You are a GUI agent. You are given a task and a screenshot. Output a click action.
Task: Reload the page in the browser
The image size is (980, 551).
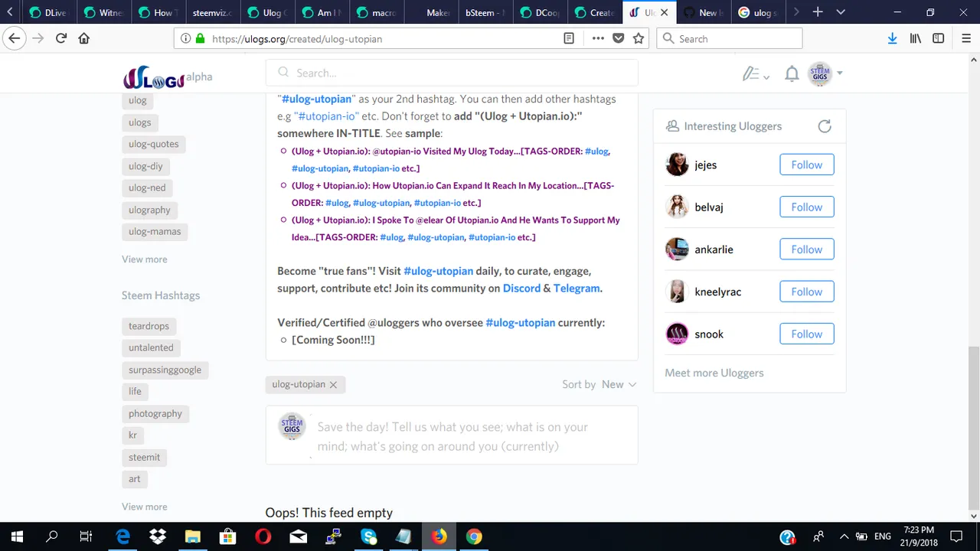(61, 38)
